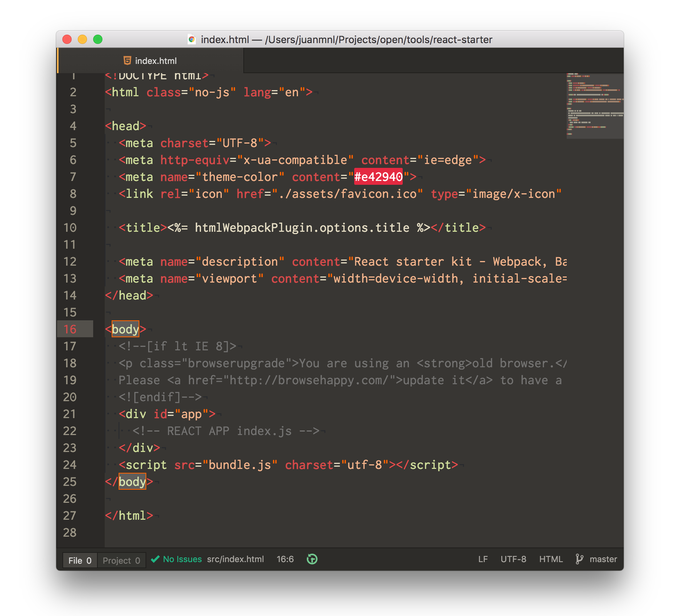The image size is (693, 616).
Task: Click line number 28 in the gutter
Action: (70, 532)
